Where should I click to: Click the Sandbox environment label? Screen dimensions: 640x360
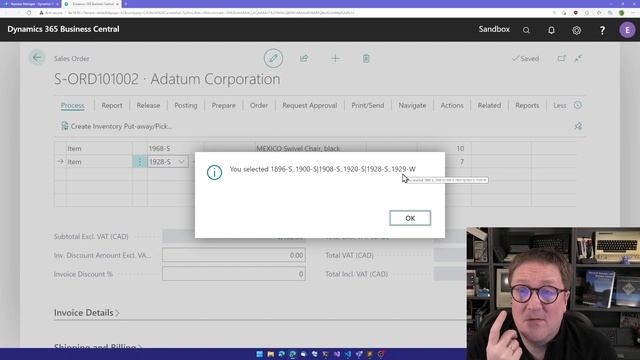coord(494,29)
